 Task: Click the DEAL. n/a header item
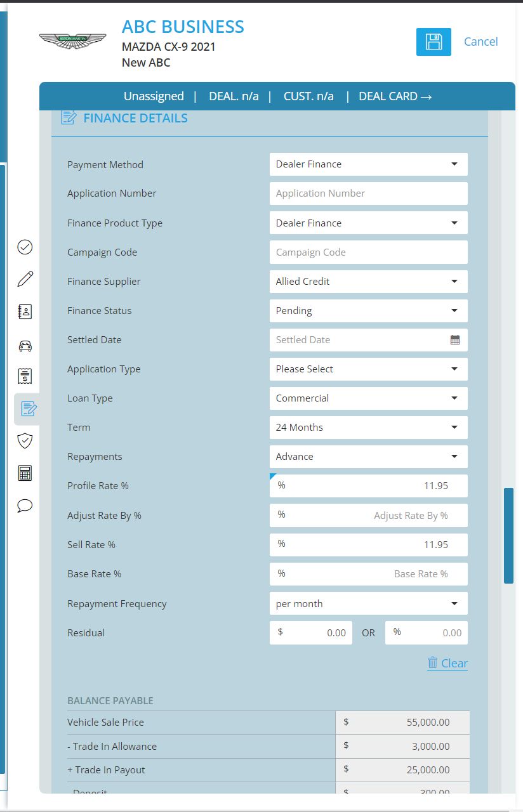[234, 96]
